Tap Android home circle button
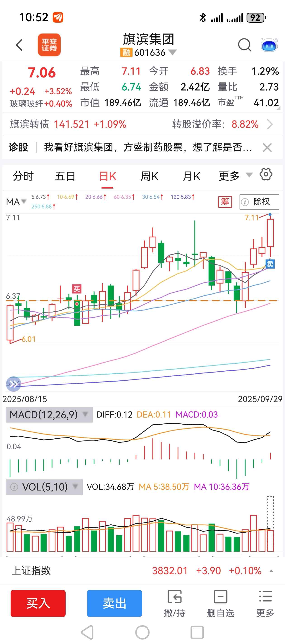The image size is (285, 644). pyautogui.click(x=142, y=632)
